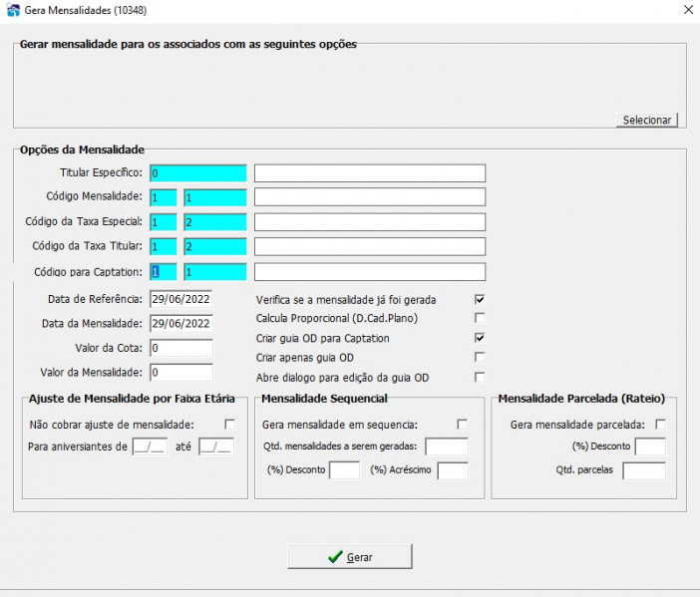This screenshot has width=700, height=597.
Task: Click the Selecionar button
Action: [647, 120]
